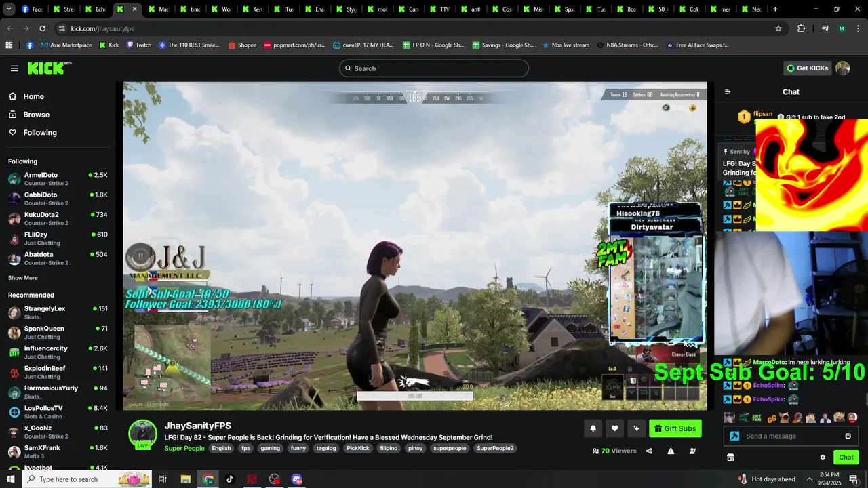The width and height of the screenshot is (868, 488).
Task: Expand Following list with Show More
Action: [23, 278]
